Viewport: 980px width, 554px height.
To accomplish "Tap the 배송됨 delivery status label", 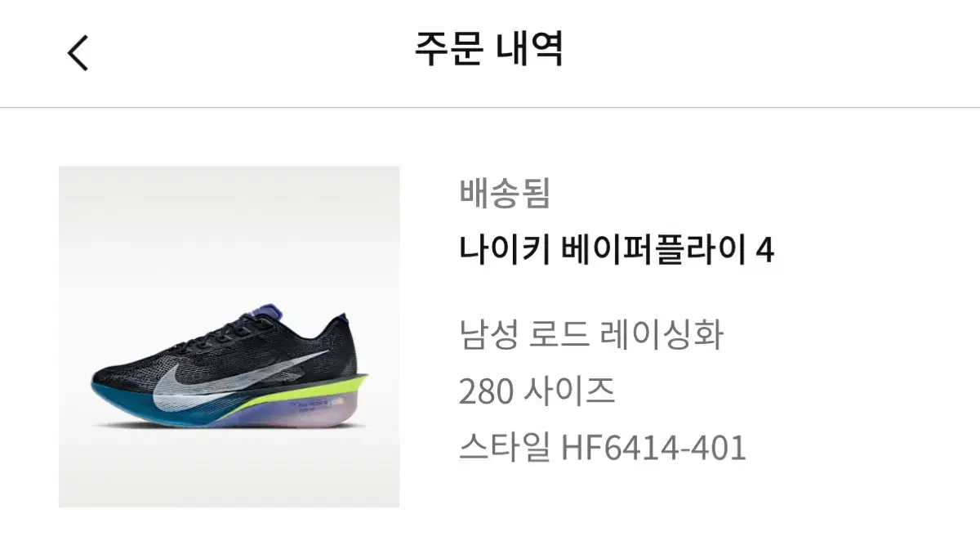I will click(x=505, y=194).
